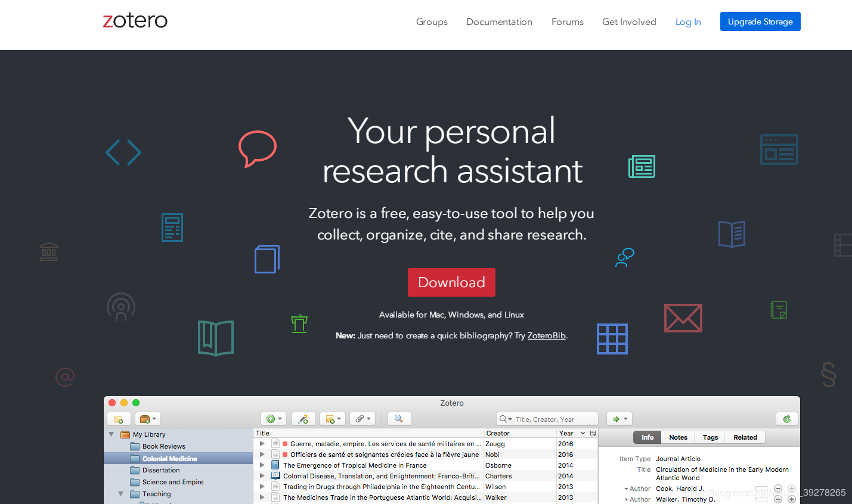This screenshot has width=852, height=504.
Task: Switch to the Info tab
Action: point(647,437)
